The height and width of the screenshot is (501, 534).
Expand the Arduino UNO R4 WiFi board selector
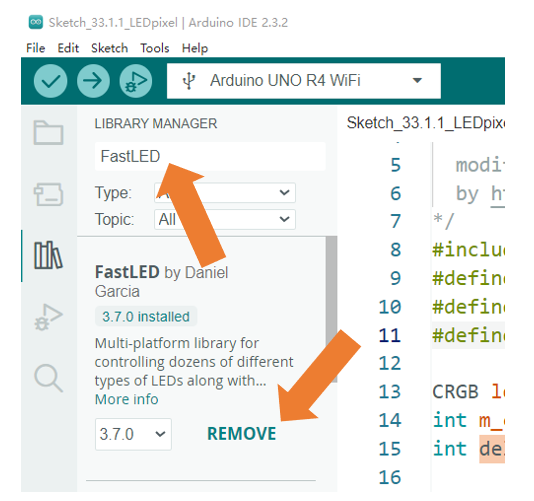[304, 81]
